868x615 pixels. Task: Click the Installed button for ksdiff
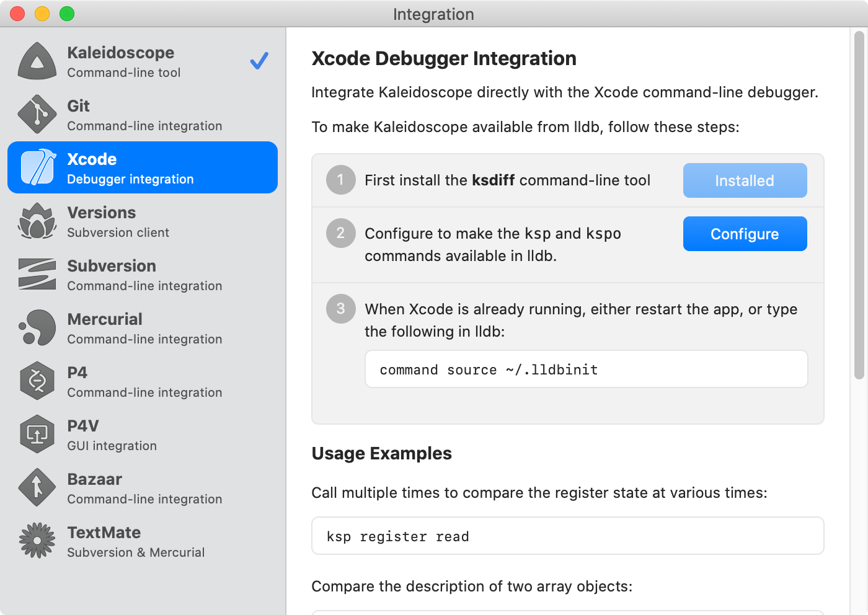point(745,180)
